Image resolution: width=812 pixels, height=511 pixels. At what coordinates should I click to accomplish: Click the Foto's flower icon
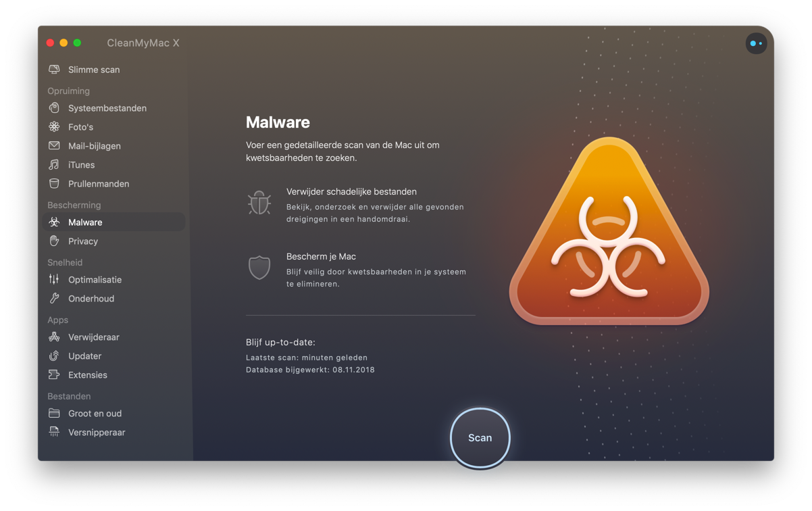[x=54, y=127]
